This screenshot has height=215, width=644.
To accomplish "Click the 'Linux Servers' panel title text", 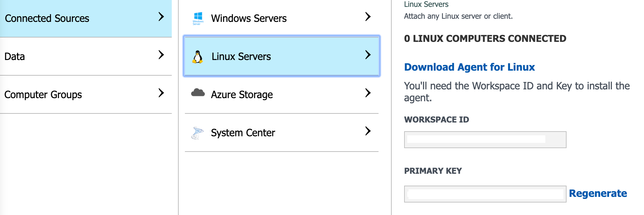I will (426, 4).
